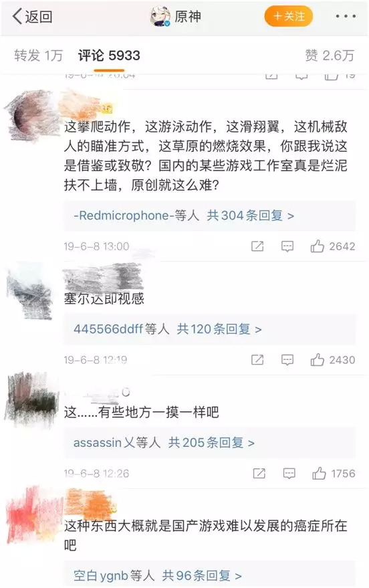The width and height of the screenshot is (369, 588).
Task: Open the three-dot more options menu
Action: [x=346, y=17]
